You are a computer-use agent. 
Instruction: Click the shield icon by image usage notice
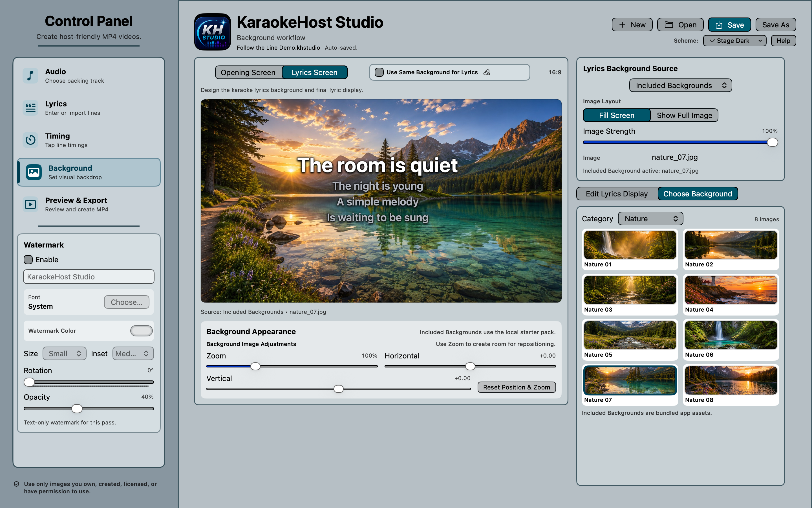[x=16, y=484]
